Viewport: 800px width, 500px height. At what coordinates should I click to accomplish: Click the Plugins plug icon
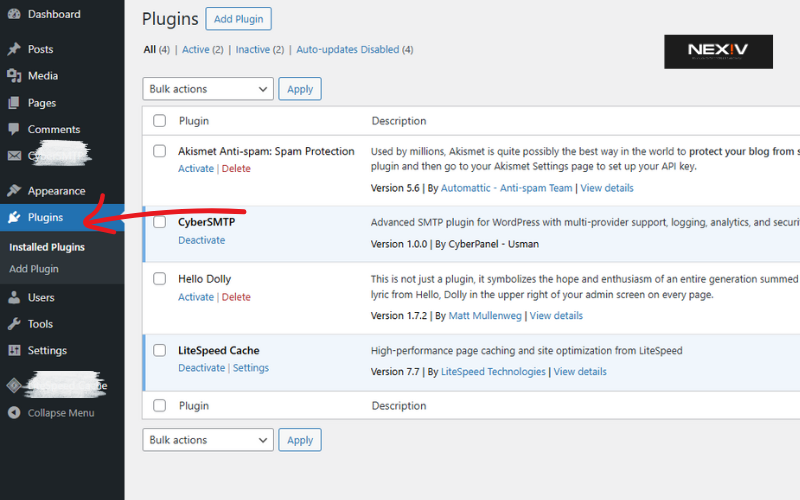click(14, 217)
